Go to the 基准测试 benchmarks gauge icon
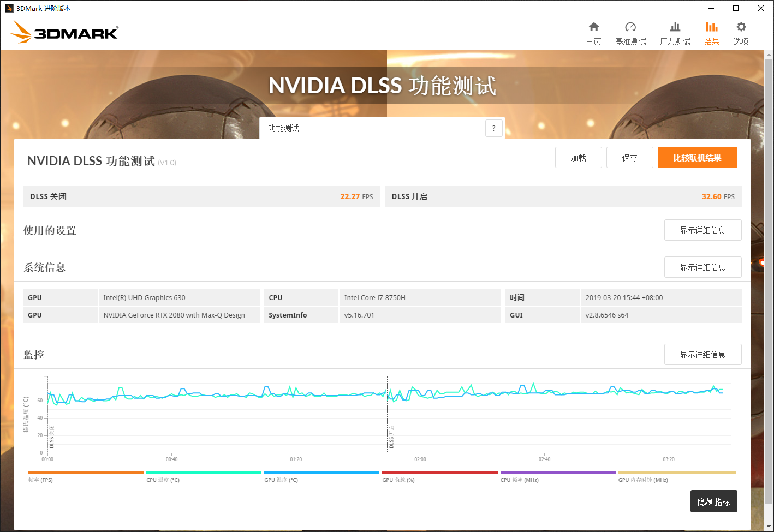 pos(630,27)
